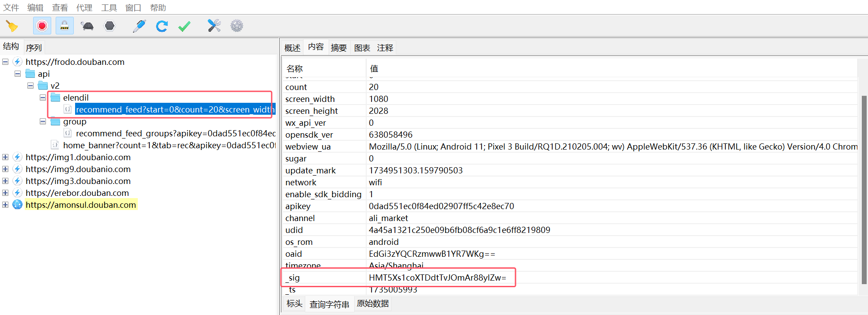Viewport: 868px width, 315px height.
Task: Toggle the red Recording button
Action: coord(42,26)
